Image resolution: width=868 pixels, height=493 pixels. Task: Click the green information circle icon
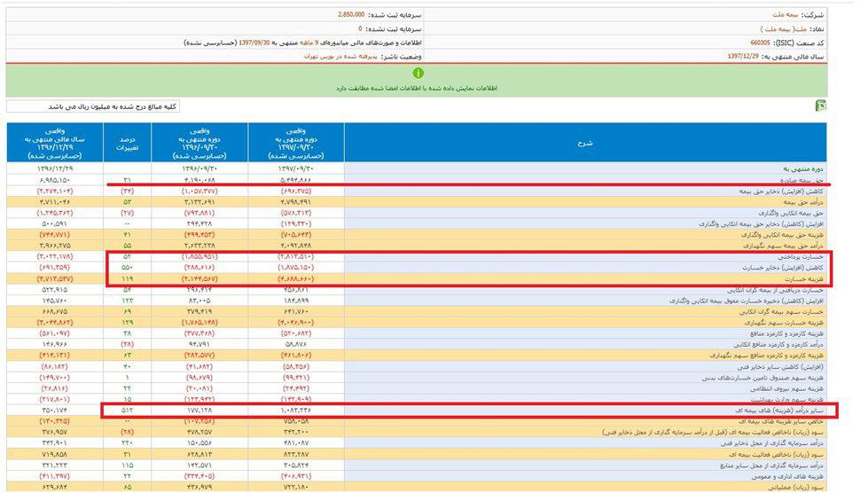(x=418, y=73)
